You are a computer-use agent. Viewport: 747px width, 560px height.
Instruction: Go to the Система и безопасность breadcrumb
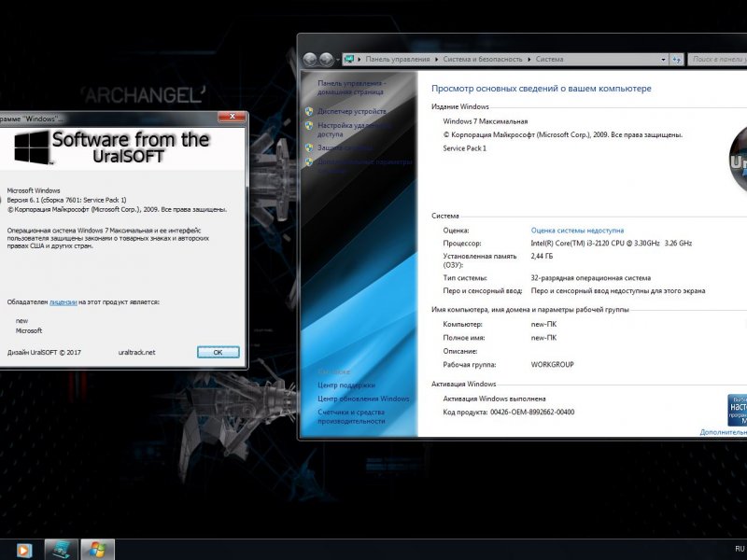483,60
